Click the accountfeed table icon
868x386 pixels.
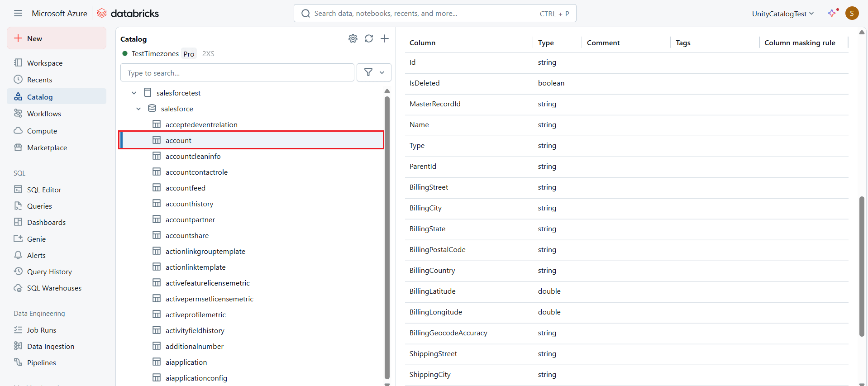157,188
